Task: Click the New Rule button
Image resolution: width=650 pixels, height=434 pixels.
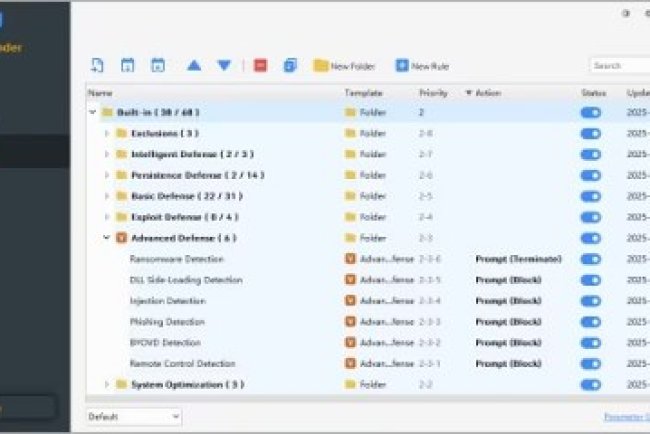Action: coord(422,66)
